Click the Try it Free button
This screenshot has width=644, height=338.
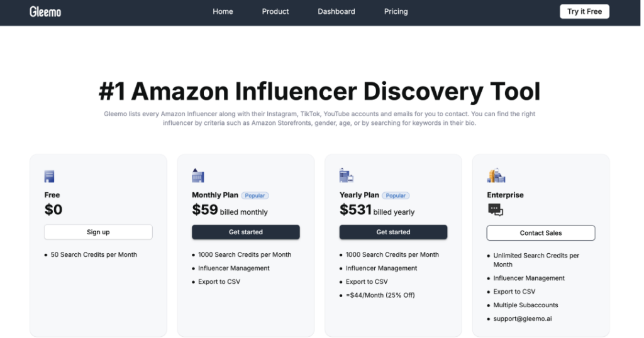[584, 11]
